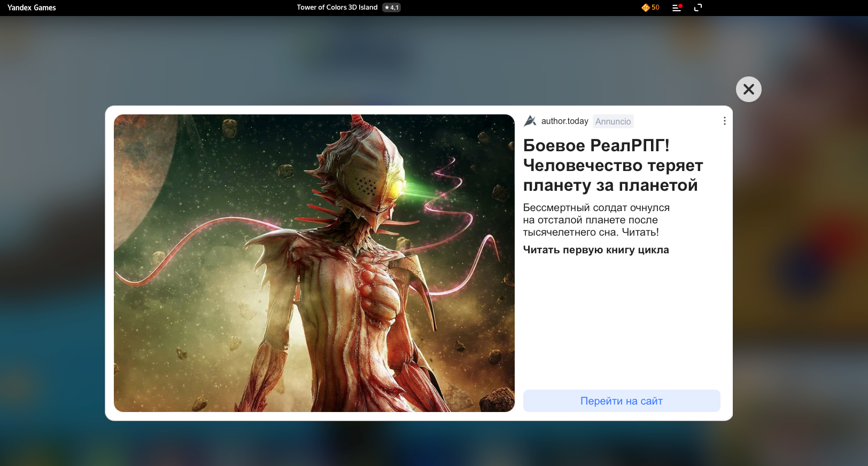Click Читать первую книгу цикла text
The width and height of the screenshot is (868, 466).
595,250
